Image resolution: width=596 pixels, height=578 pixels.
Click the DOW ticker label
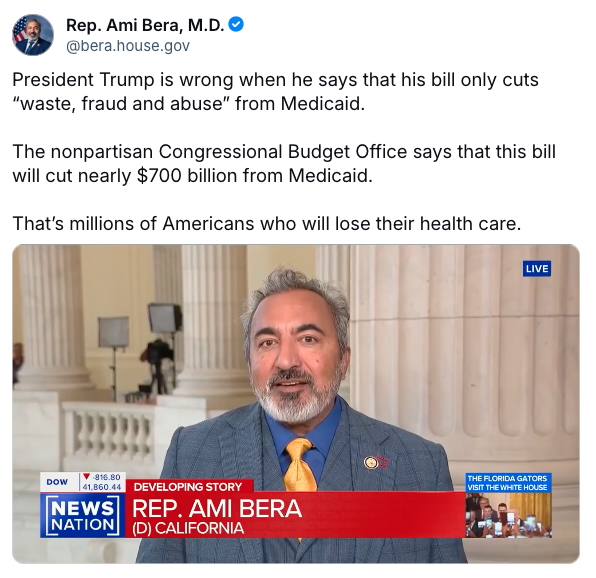coord(57,482)
